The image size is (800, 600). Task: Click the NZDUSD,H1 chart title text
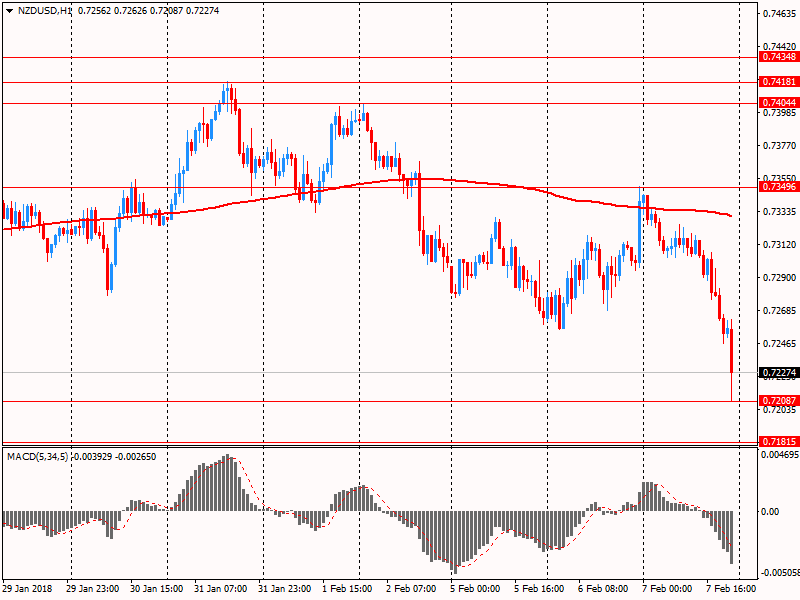(x=45, y=9)
